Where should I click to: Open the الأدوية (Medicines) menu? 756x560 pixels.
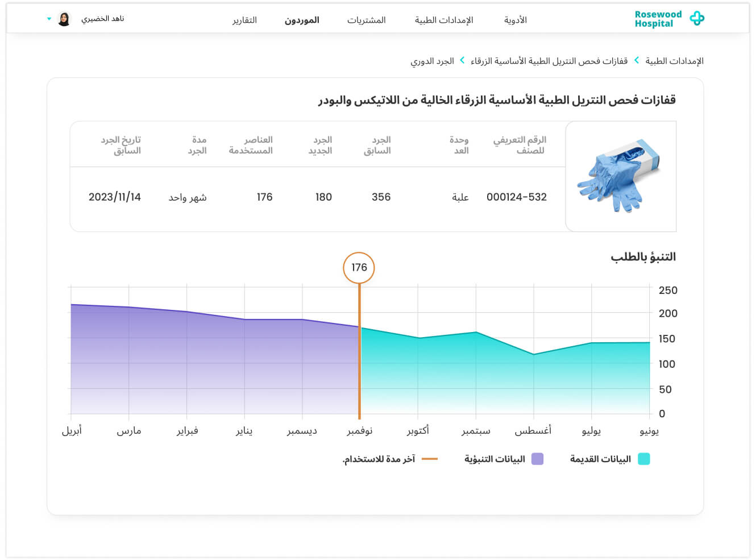pyautogui.click(x=515, y=20)
